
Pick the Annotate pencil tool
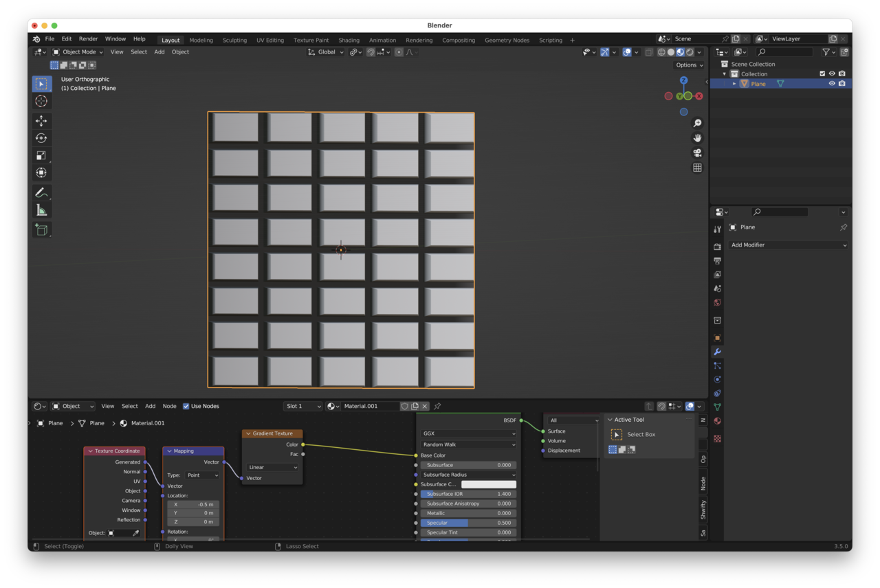tap(41, 193)
